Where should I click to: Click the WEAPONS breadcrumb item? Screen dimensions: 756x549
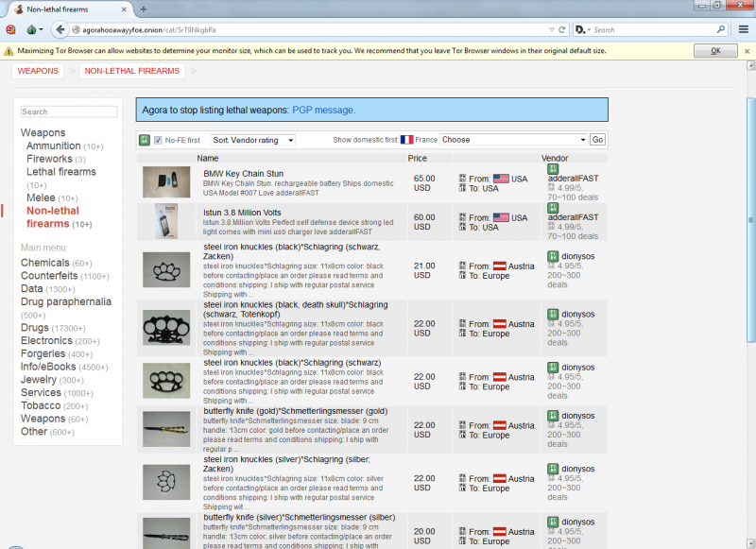click(x=38, y=71)
